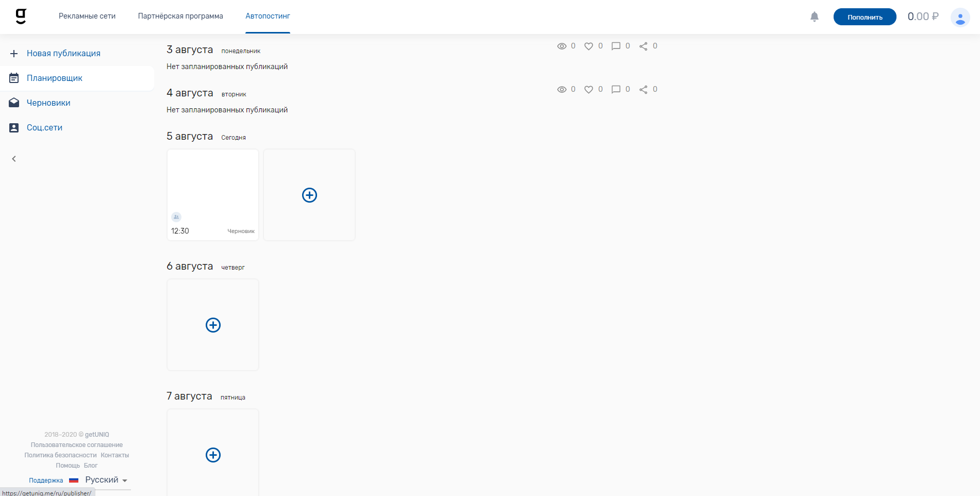Add a publication on 7 августа
Viewport: 980px width, 496px height.
coord(213,455)
